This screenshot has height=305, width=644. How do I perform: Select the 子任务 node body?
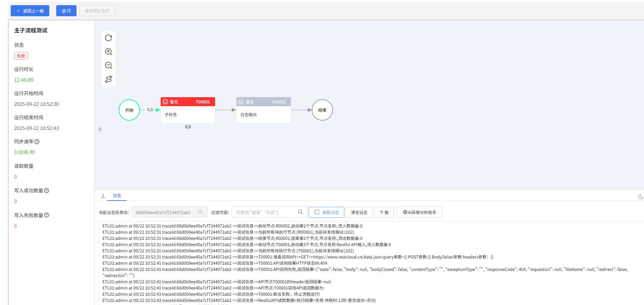188,115
